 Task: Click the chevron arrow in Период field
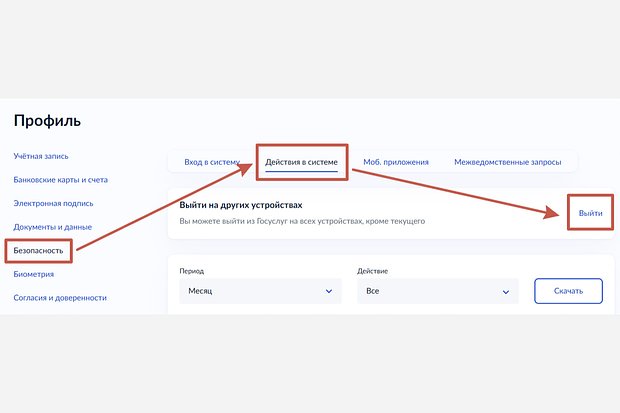point(329,292)
